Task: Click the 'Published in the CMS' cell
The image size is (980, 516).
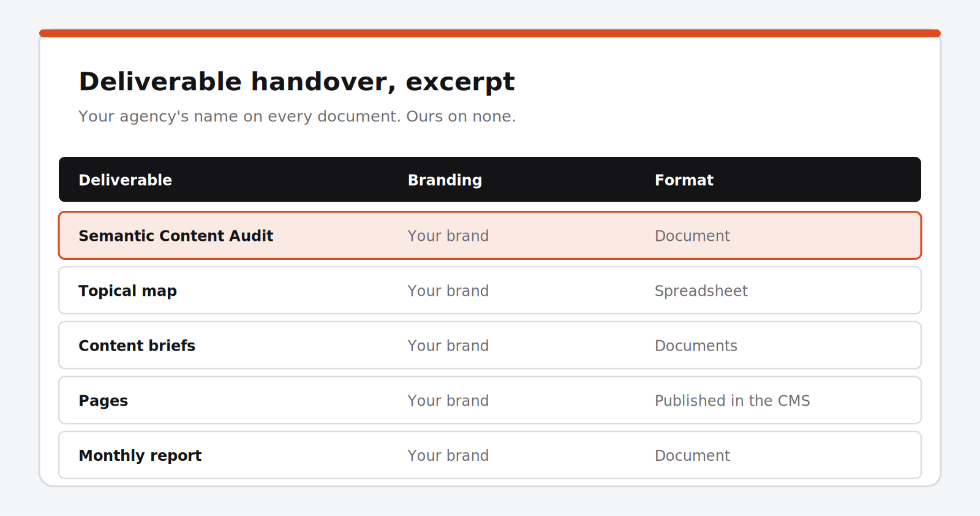Action: 733,401
